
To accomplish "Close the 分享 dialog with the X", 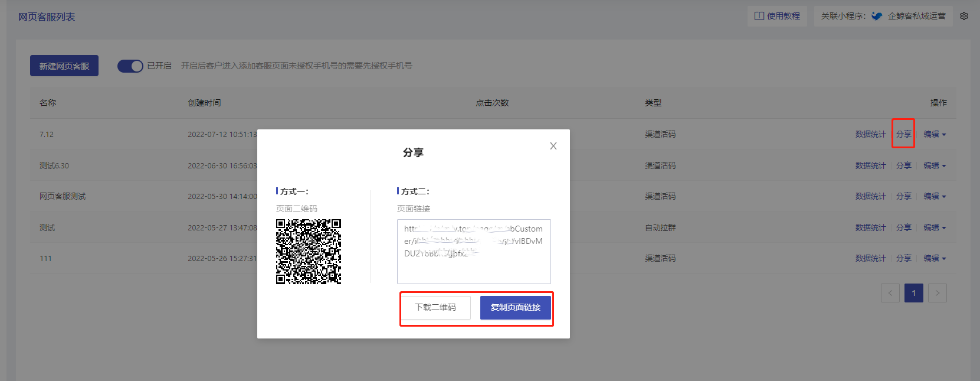I will (553, 146).
